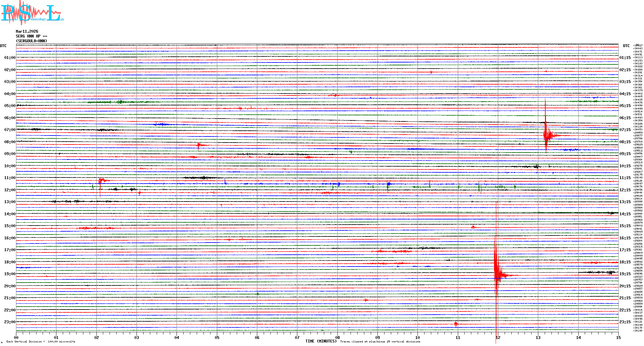Click the large red earthquake spike near minute 13
The image size is (644, 346).
[x=546, y=134]
